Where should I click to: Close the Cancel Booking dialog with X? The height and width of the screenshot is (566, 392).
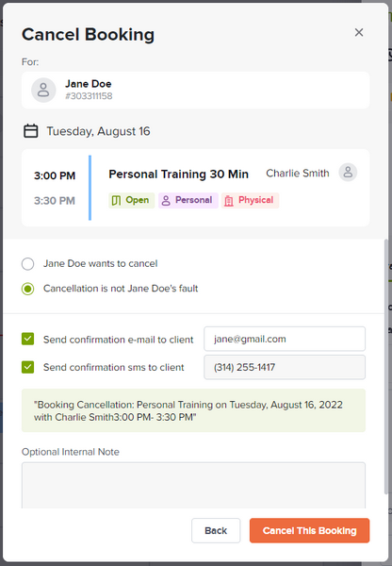(x=358, y=32)
